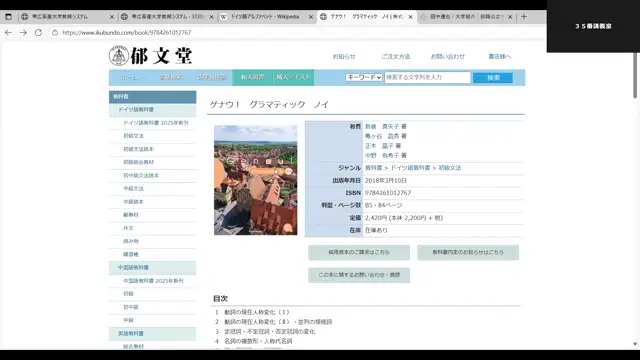The height and width of the screenshot is (360, 640).
Task: Open 読み物 in the sidebar
Action: tap(131, 241)
